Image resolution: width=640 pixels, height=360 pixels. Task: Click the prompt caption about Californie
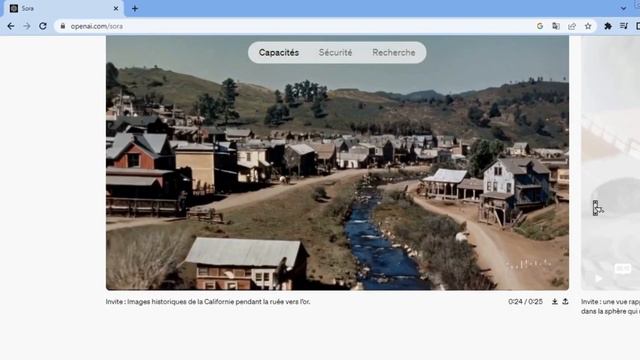pyautogui.click(x=208, y=302)
